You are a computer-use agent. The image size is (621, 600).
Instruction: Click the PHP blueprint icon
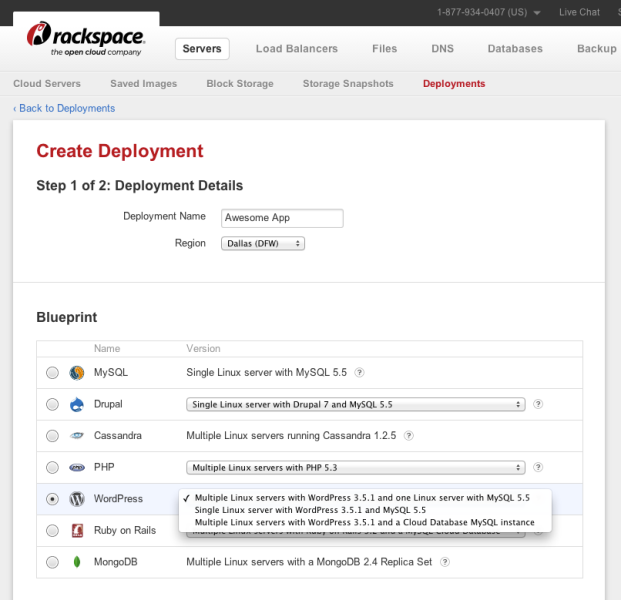point(77,467)
